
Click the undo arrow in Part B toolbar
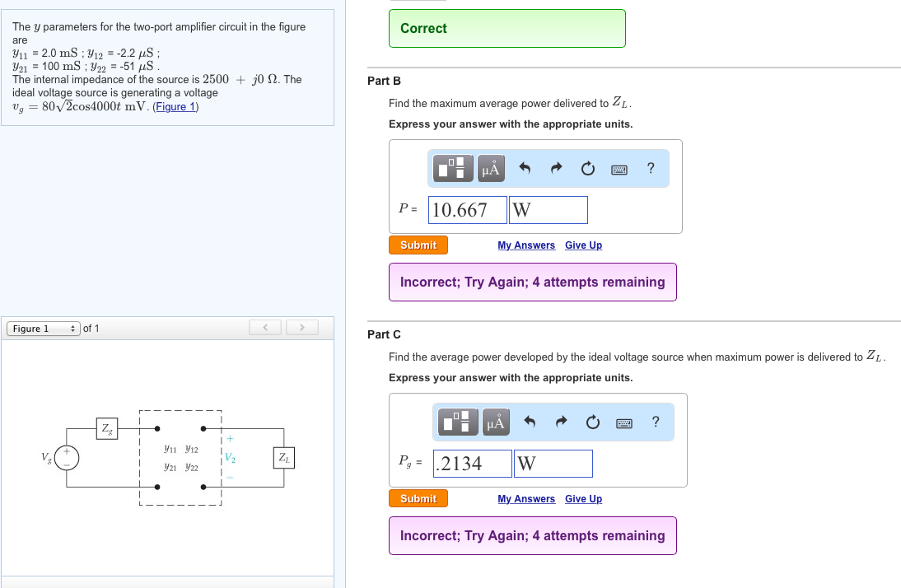525,170
